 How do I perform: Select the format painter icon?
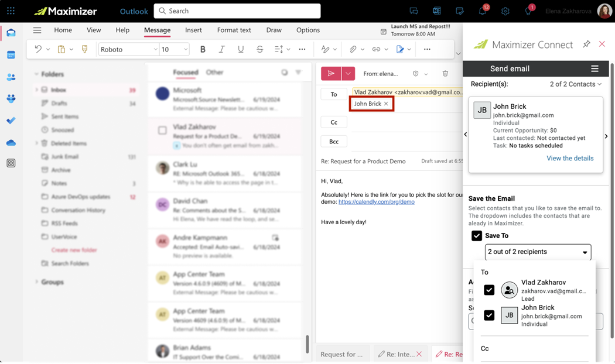coord(85,49)
